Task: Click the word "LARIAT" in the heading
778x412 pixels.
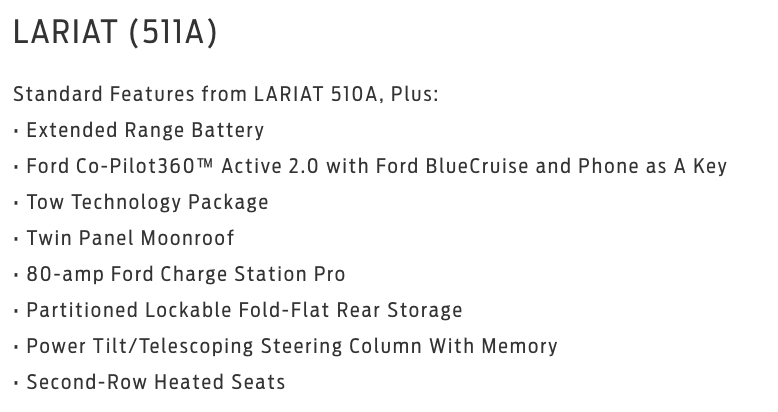Action: pyautogui.click(x=66, y=33)
